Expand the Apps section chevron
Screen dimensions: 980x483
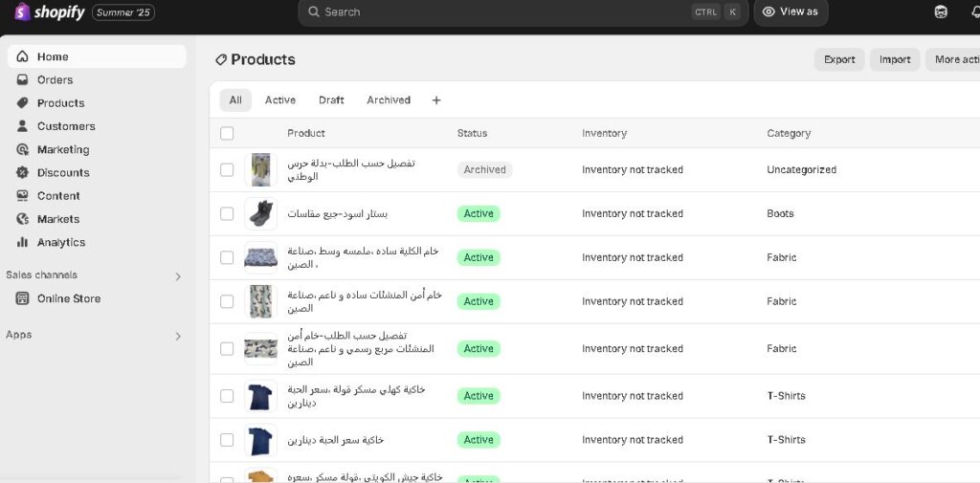point(178,336)
